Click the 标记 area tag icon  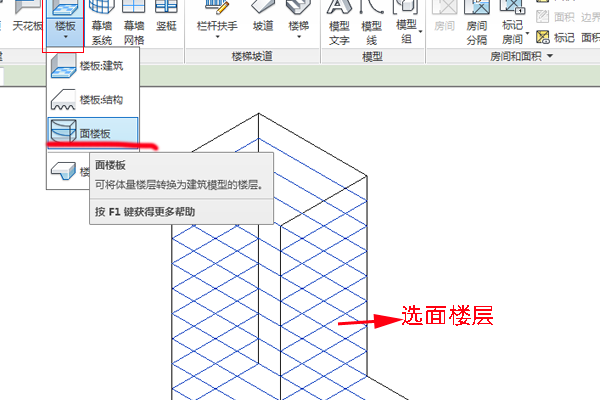pyautogui.click(x=543, y=37)
